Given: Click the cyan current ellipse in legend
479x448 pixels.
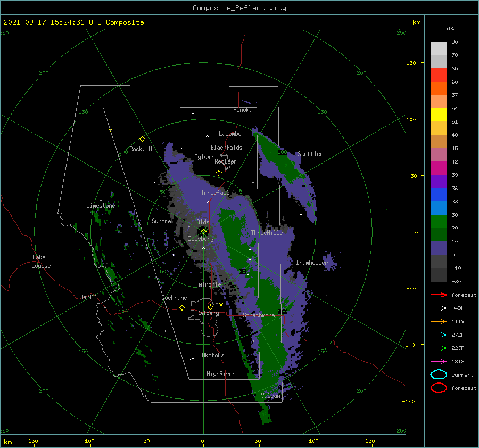Looking at the screenshot, I should (439, 374).
